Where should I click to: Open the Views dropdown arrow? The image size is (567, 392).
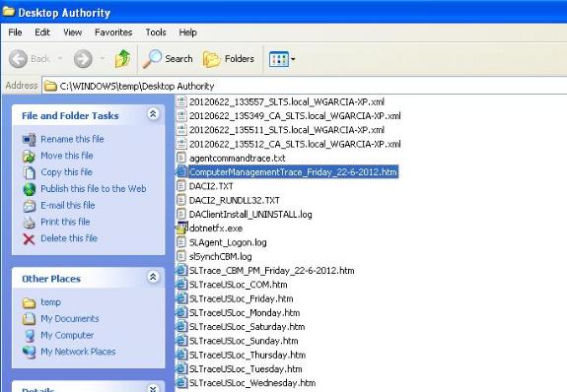click(x=293, y=59)
